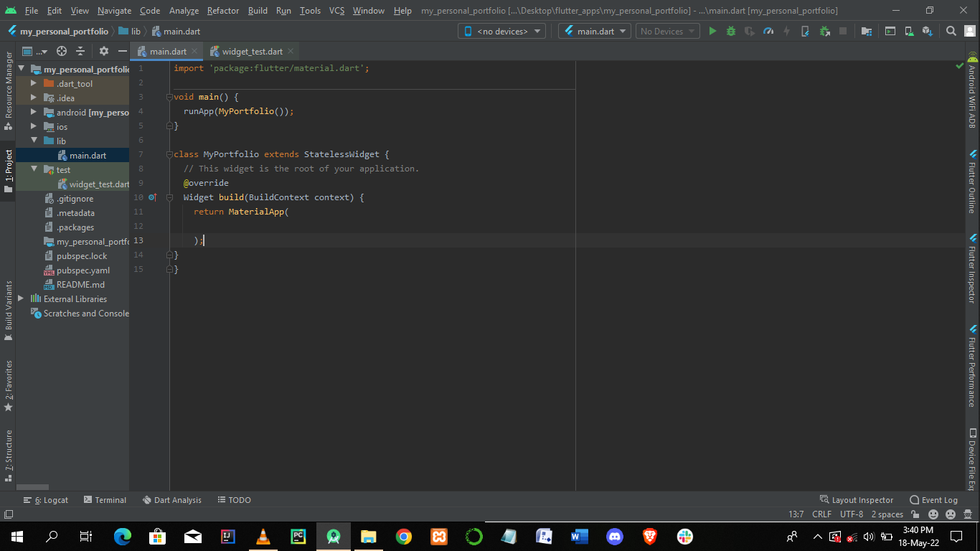Open the Terminal tool window

[105, 500]
